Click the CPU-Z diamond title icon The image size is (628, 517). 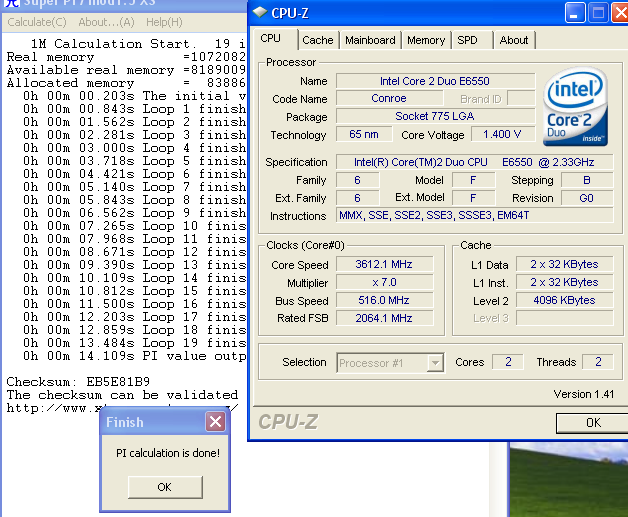260,12
